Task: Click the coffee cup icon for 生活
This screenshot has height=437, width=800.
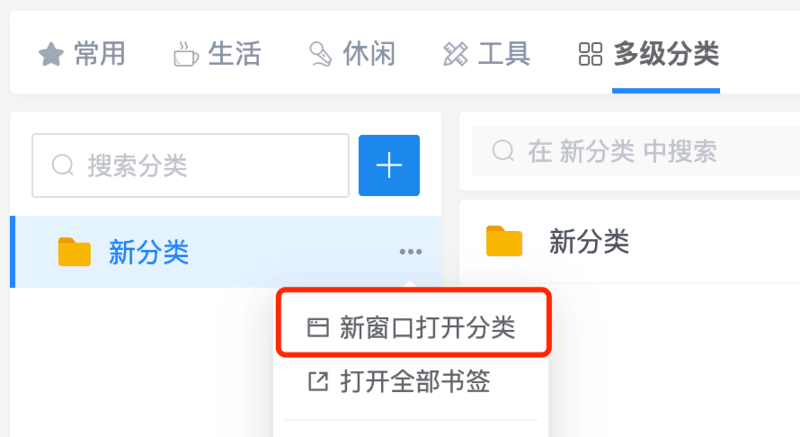Action: tap(186, 54)
